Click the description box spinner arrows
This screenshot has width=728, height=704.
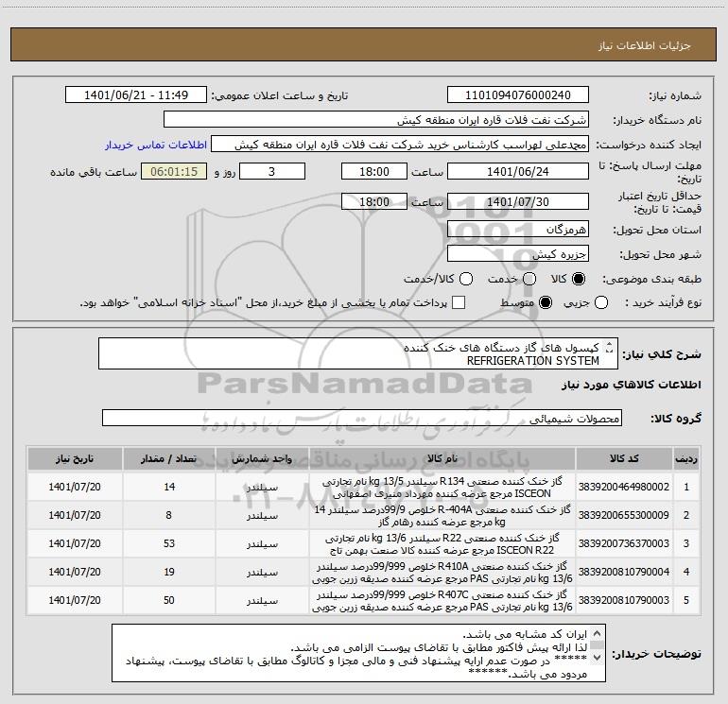pos(610,347)
